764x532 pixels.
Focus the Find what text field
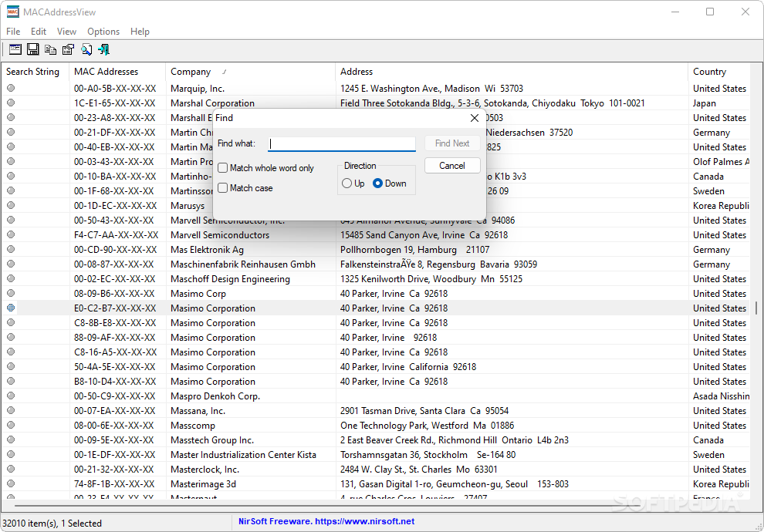[x=342, y=143]
